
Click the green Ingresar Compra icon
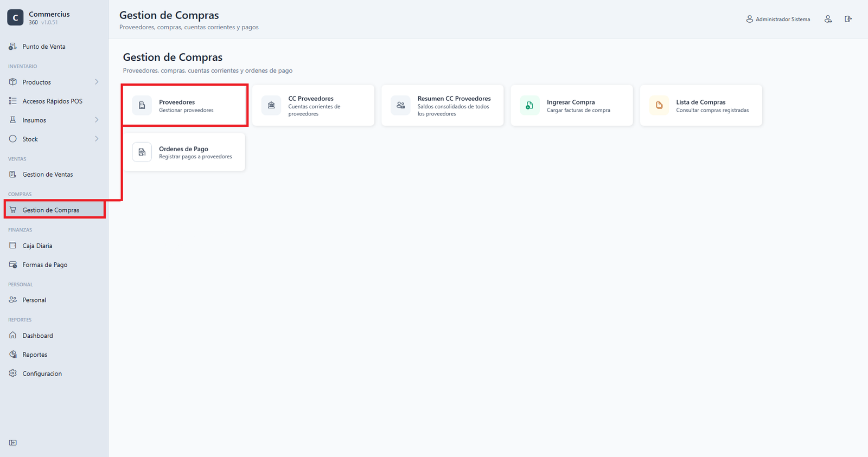tap(529, 106)
